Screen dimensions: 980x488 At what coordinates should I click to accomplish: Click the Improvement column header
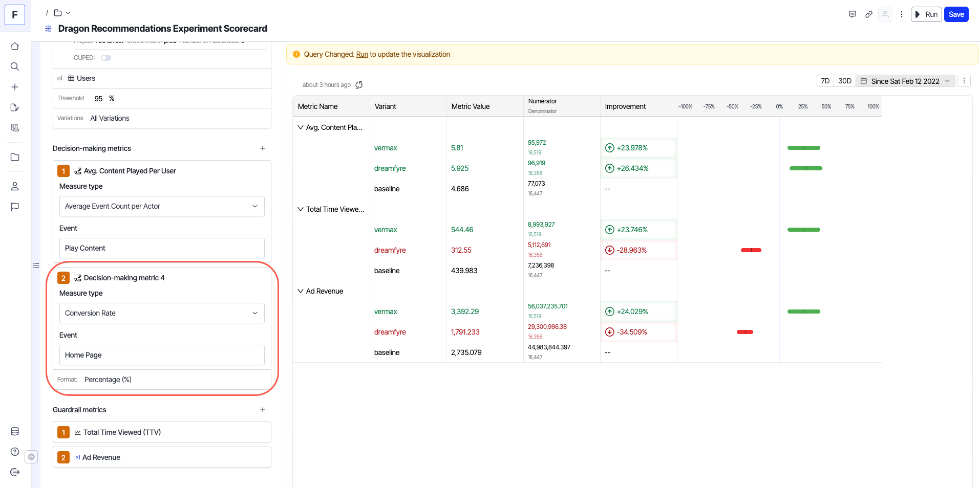(638, 106)
